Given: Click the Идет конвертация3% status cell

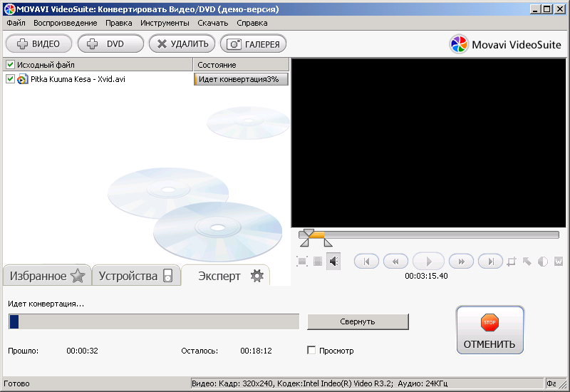Looking at the screenshot, I should tap(241, 79).
